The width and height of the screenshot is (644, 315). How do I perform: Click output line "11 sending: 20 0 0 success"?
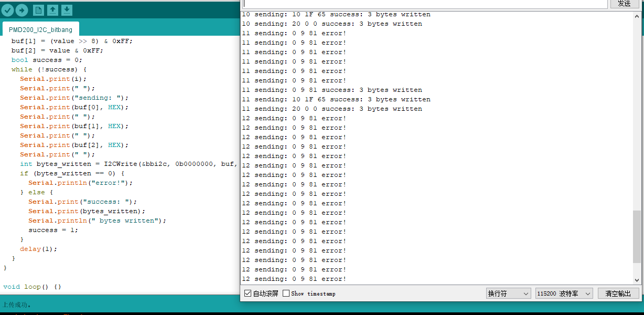tap(332, 109)
